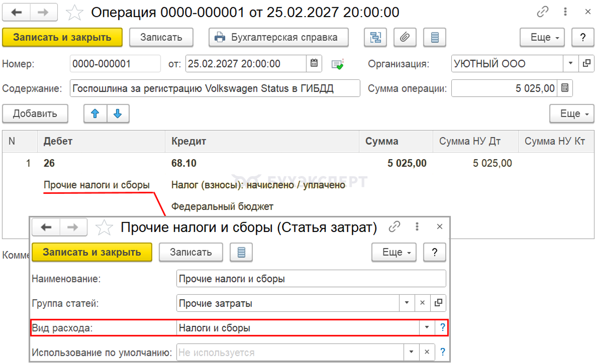The height and width of the screenshot is (364, 599).
Task: Star the Прочие налоги и сборы item
Action: pyautogui.click(x=104, y=227)
